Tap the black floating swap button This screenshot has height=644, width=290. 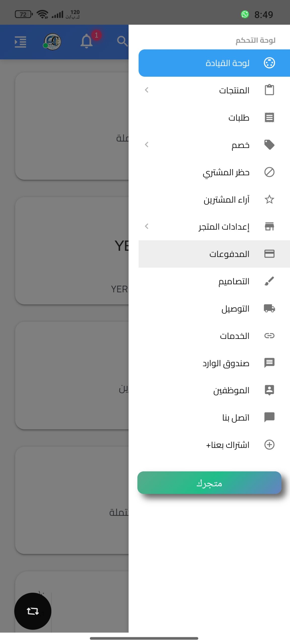tap(33, 611)
